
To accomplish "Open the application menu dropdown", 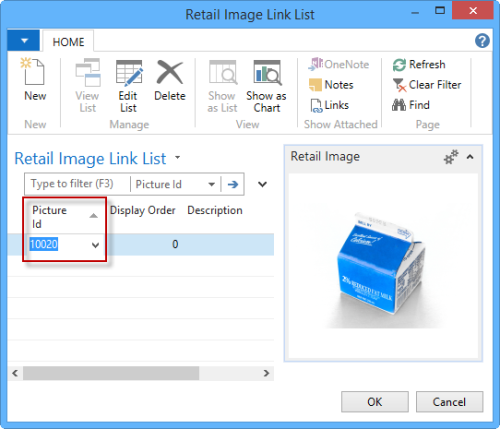I will click(x=24, y=41).
